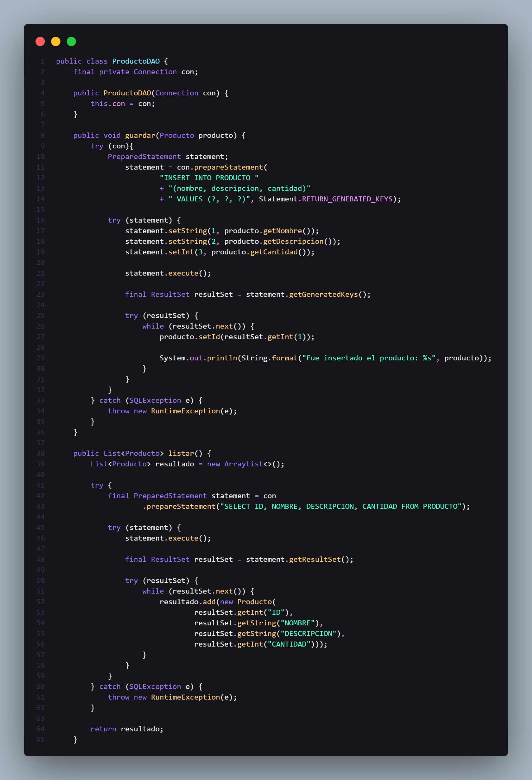Click the constant "RETURN_GENERATED_KEYS"
The image size is (532, 780).
[347, 199]
